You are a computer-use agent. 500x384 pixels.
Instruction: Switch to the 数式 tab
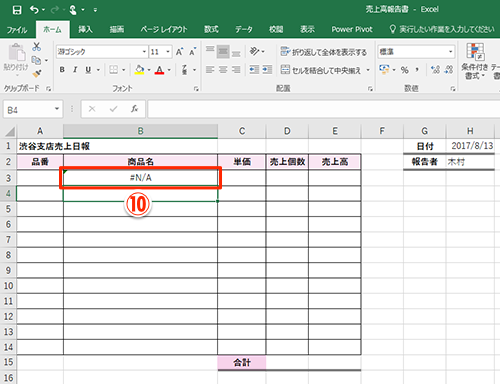[x=211, y=29]
